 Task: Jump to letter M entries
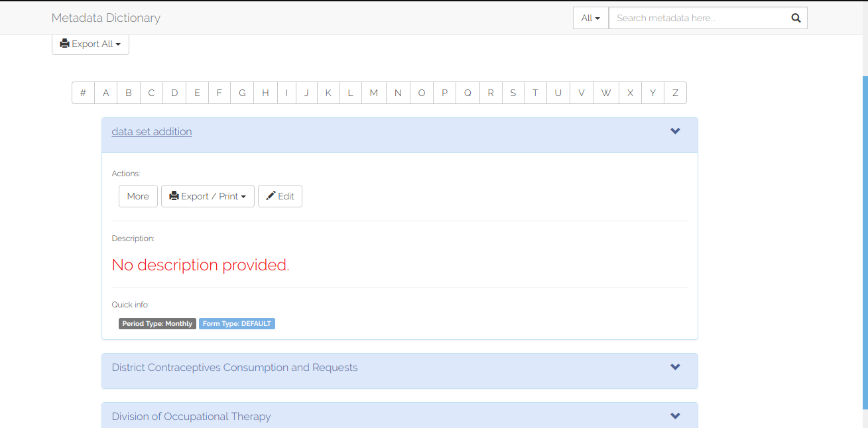pos(374,93)
